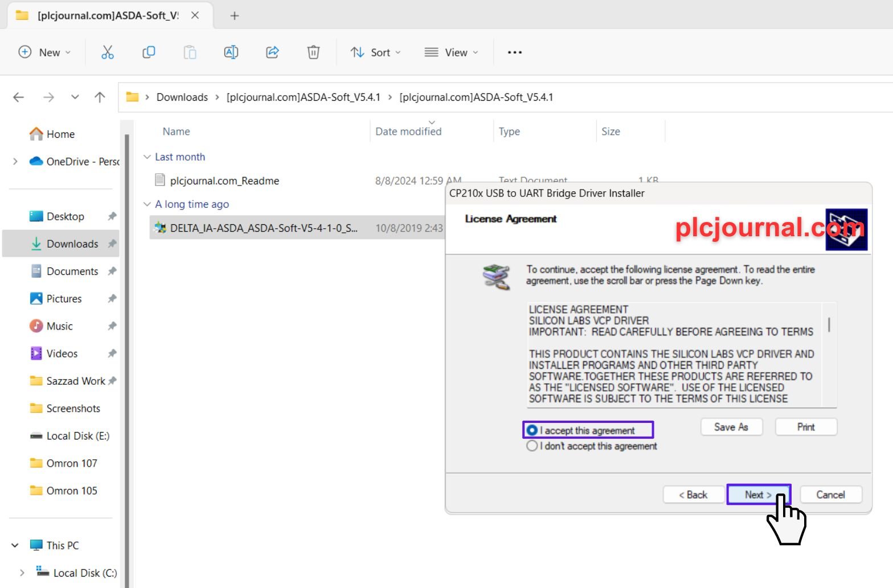Open the Sort dropdown menu
893x588 pixels.
(x=375, y=52)
